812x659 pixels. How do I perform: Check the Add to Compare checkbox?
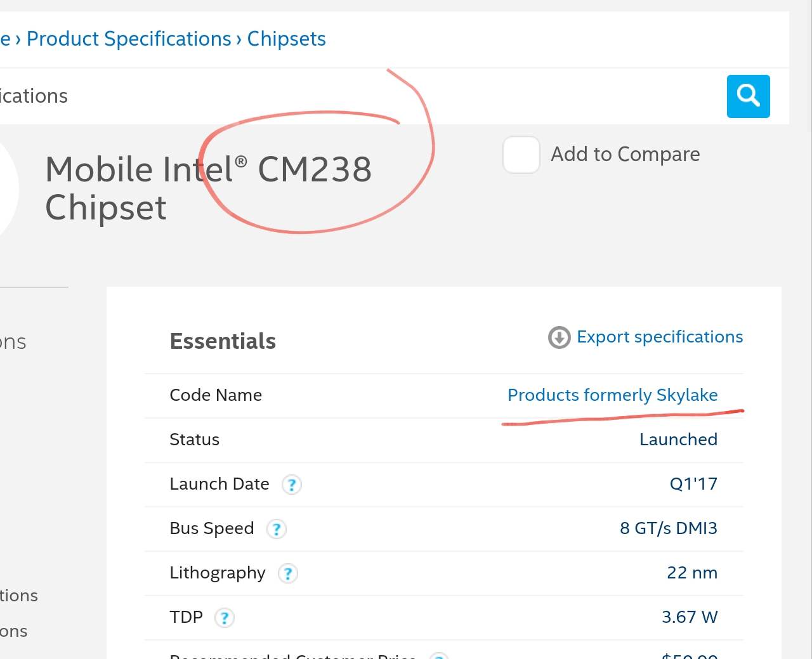pyautogui.click(x=521, y=155)
